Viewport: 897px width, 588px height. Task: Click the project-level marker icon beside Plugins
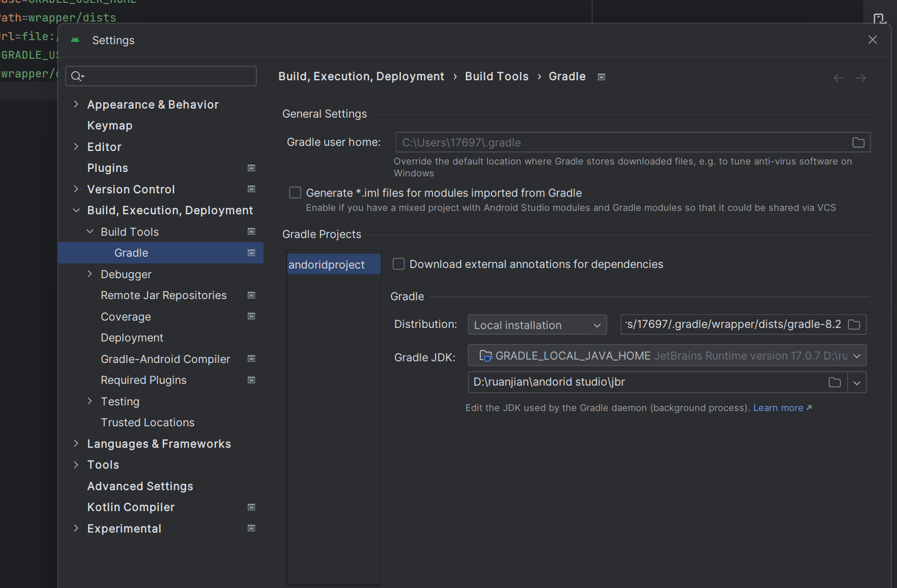pos(252,168)
